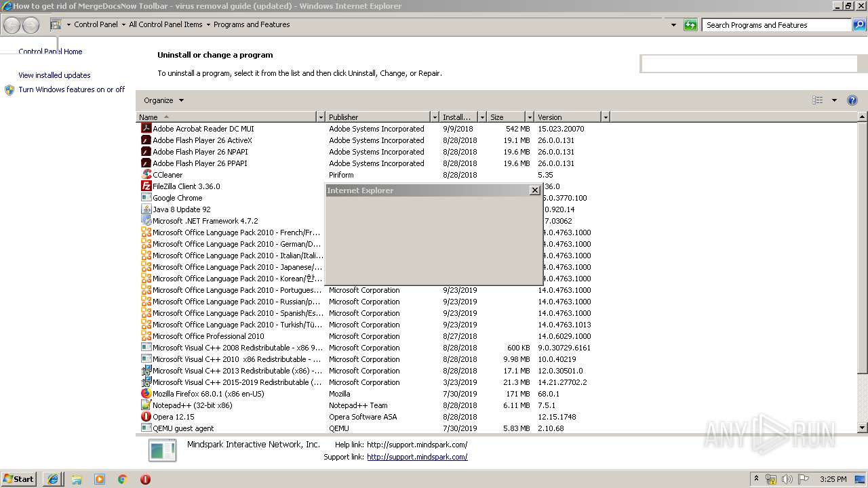Select the QEMU guest agent icon
868x488 pixels.
tap(146, 428)
